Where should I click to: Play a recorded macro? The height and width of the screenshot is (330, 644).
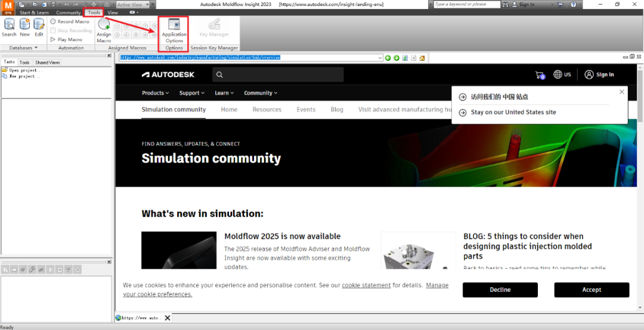(x=66, y=39)
